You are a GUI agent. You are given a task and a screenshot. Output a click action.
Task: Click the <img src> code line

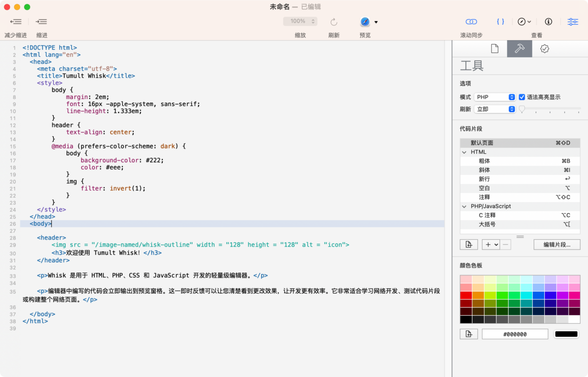(200, 245)
